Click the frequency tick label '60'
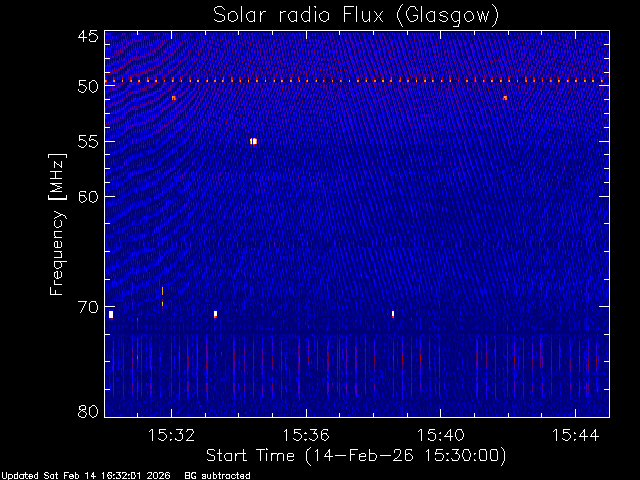640x480 pixels. coord(88,197)
